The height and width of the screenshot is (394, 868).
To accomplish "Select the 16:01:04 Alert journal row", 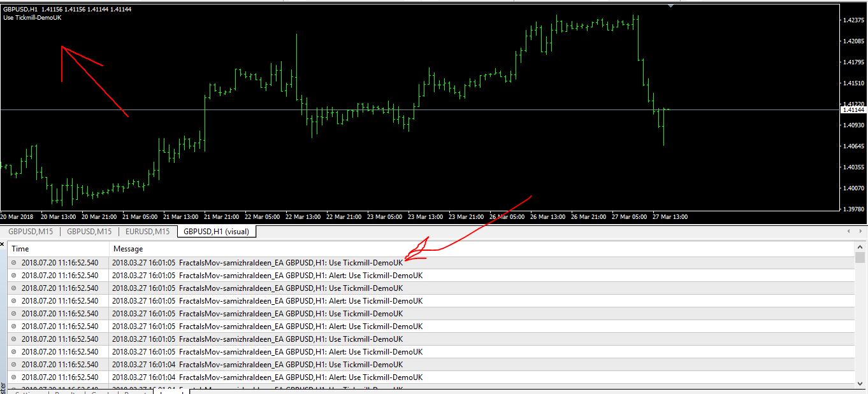I will point(431,377).
